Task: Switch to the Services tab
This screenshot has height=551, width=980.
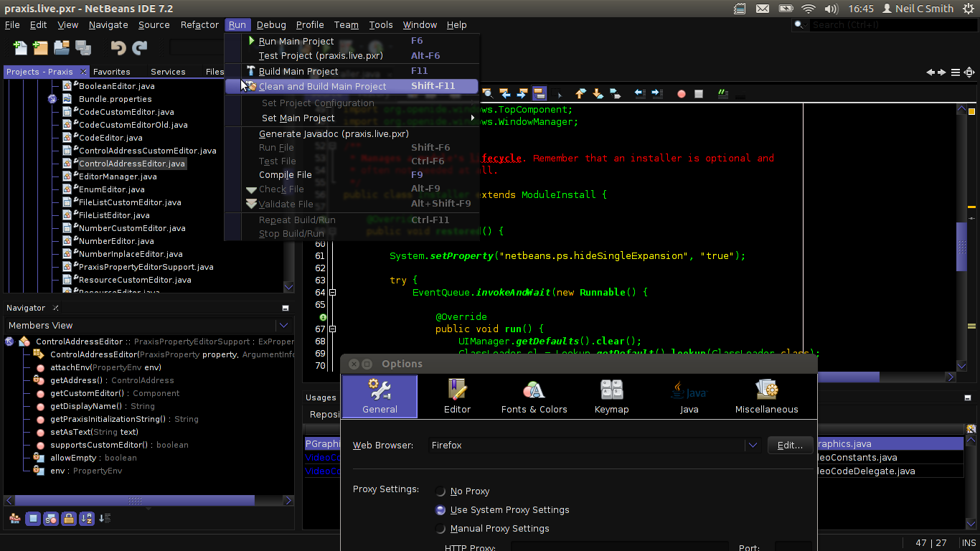Action: click(168, 71)
